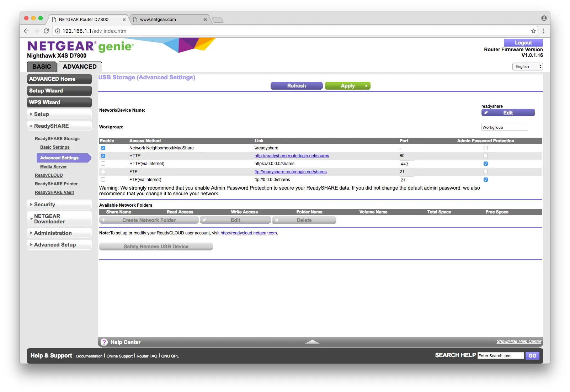Viewport: 570px width, 392px height.
Task: Enable admin password protection for FTP
Action: tap(486, 172)
